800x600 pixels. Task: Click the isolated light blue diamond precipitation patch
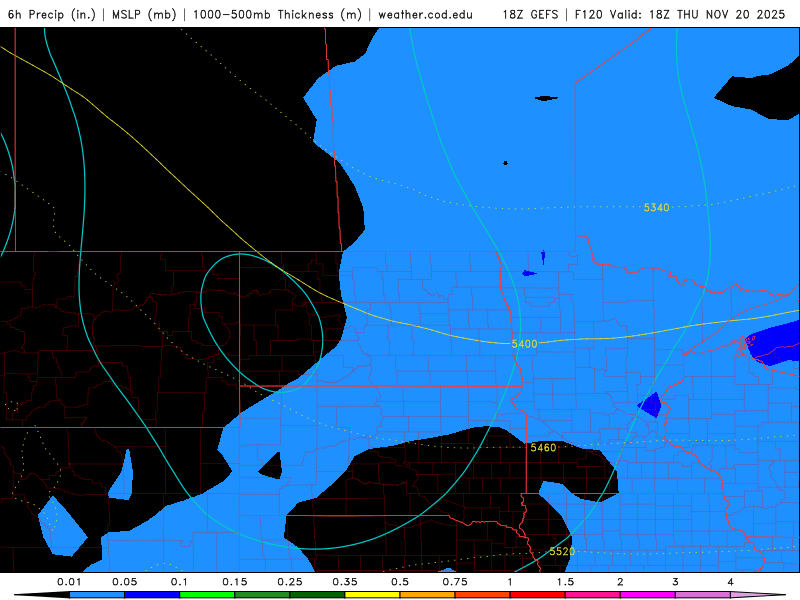(61, 527)
